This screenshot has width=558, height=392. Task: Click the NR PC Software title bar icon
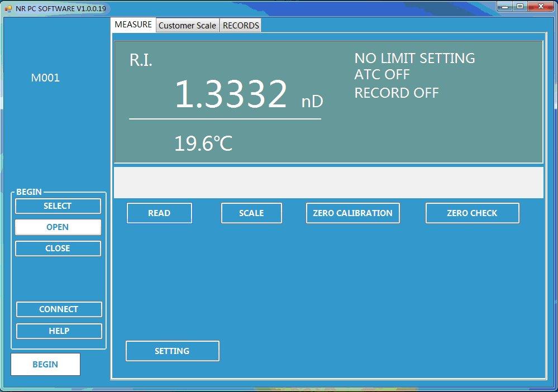click(8, 8)
